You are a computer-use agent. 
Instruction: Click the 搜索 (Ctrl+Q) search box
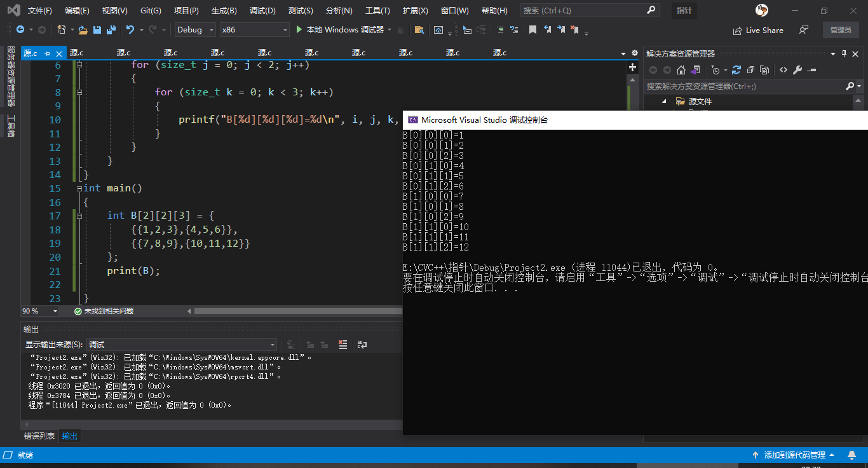590,11
